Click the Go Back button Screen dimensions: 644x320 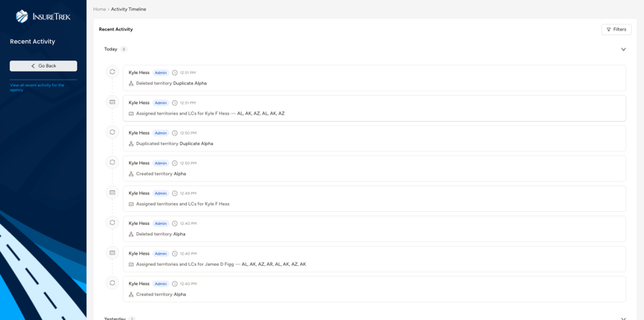click(x=43, y=66)
